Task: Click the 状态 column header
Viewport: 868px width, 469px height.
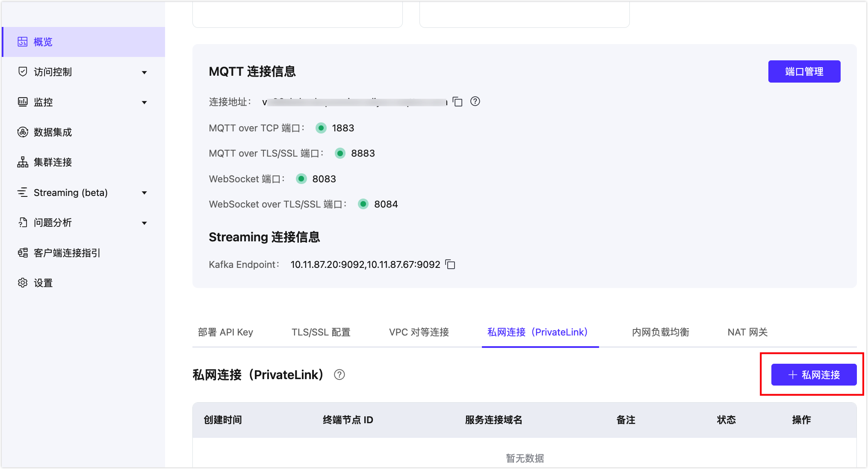Action: pyautogui.click(x=726, y=420)
